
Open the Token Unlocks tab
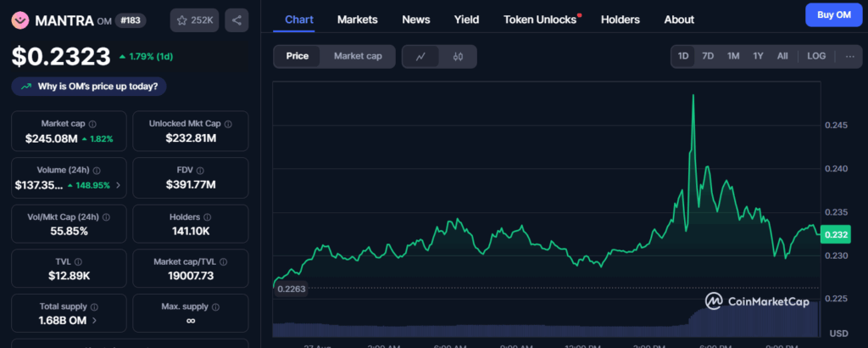pos(540,20)
